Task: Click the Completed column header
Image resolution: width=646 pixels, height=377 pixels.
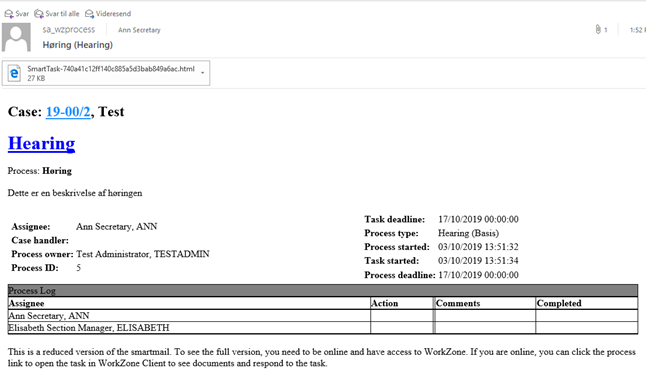Action: click(x=559, y=303)
